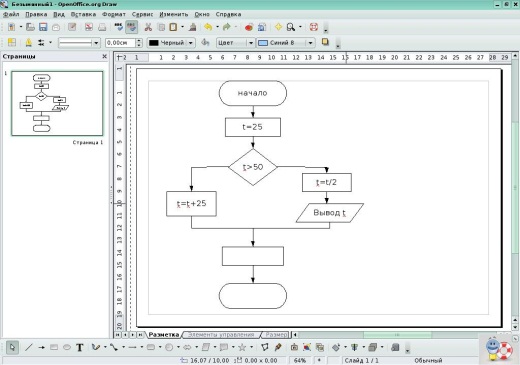
Task: Click the Zoom magnifier icon
Action: (291, 27)
